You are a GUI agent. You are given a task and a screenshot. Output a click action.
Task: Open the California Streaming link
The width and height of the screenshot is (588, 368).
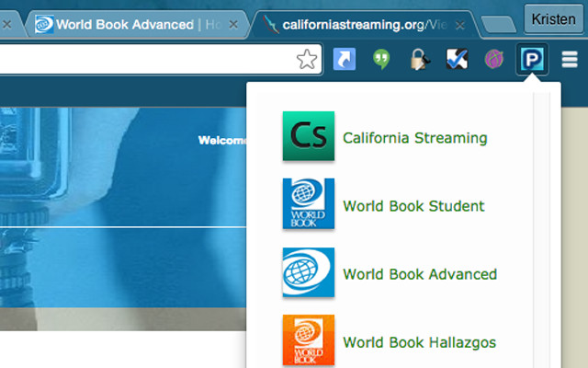click(414, 138)
